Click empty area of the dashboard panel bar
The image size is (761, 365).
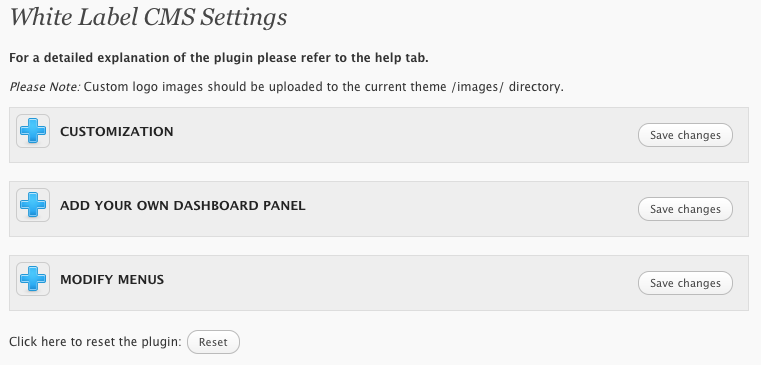[x=466, y=209]
